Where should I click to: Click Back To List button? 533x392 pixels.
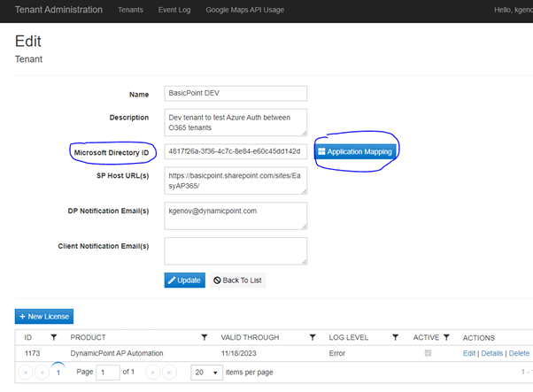237,281
